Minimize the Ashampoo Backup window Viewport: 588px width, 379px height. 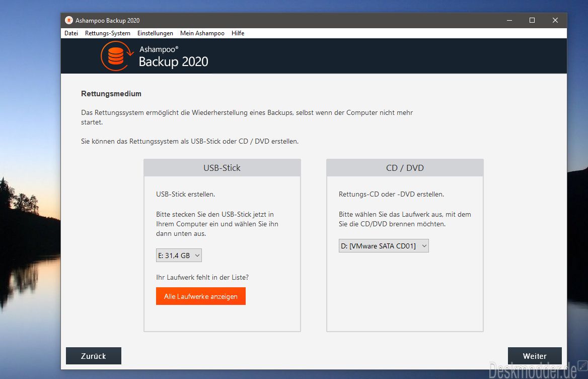point(509,20)
